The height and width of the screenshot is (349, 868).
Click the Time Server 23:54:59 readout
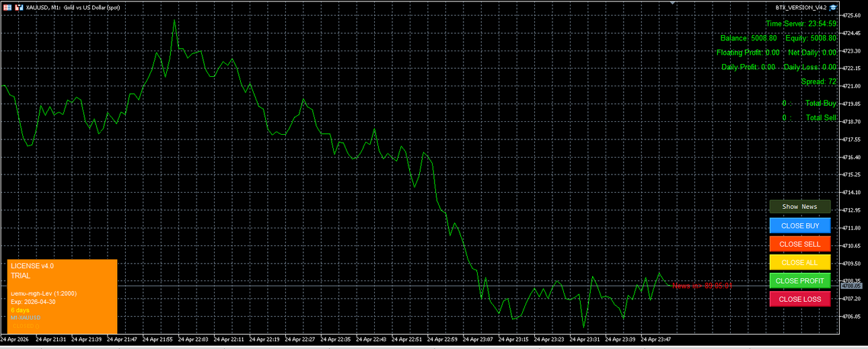(801, 24)
